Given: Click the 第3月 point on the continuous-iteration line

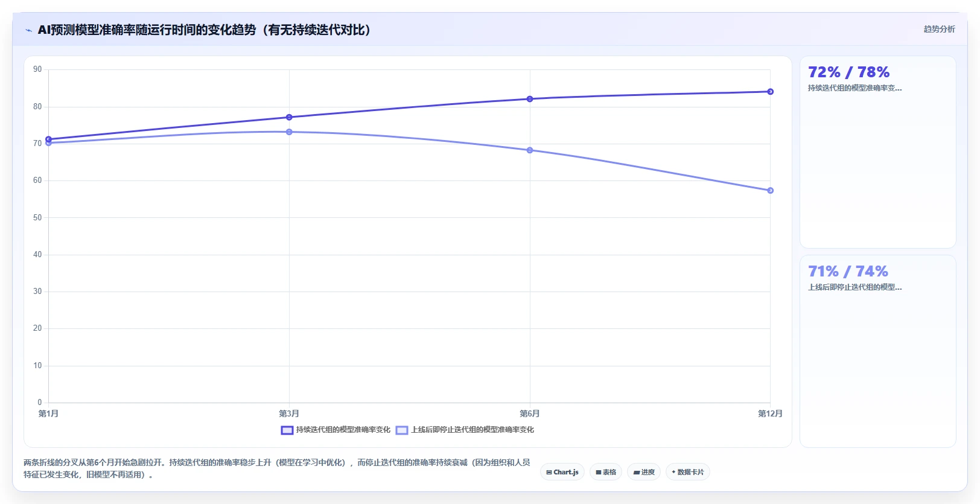Looking at the screenshot, I should 289,117.
